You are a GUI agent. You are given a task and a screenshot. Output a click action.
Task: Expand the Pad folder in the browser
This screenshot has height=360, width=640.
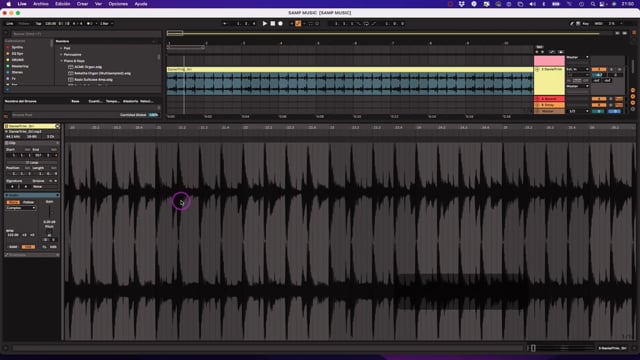click(x=61, y=48)
